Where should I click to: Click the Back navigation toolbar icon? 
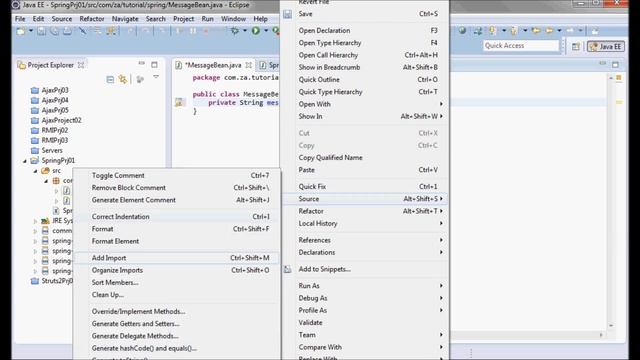(x=549, y=31)
